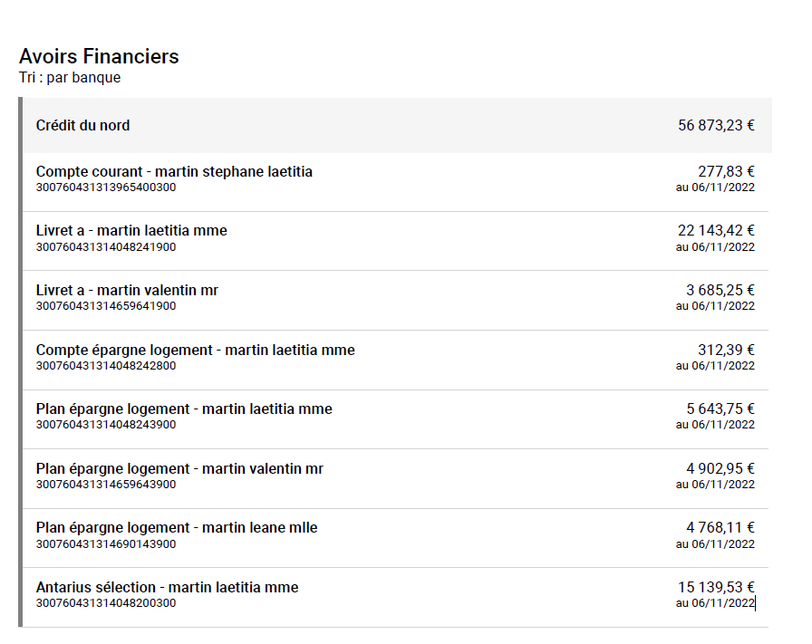Select account number 30076043131465964​3900

(x=106, y=485)
